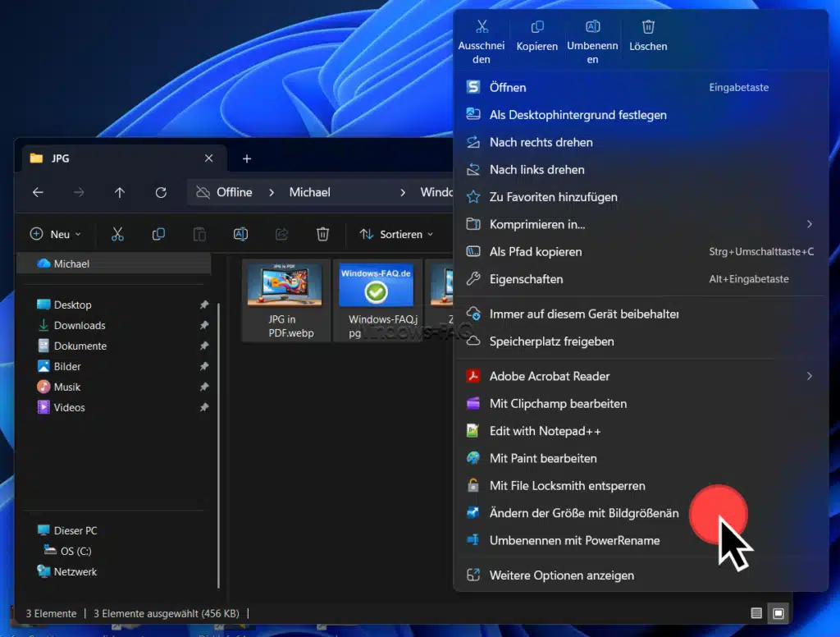Go back in Explorer navigation
Image resolution: width=840 pixels, height=637 pixels.
(38, 192)
